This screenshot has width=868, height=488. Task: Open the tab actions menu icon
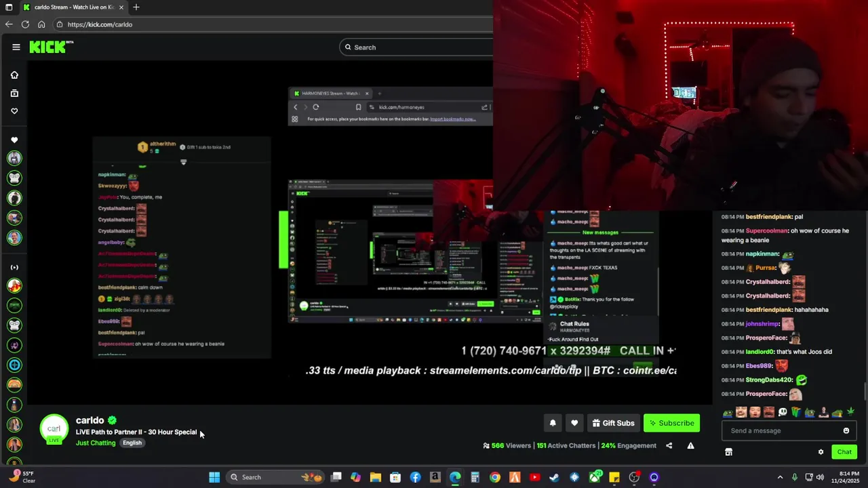click(x=8, y=7)
